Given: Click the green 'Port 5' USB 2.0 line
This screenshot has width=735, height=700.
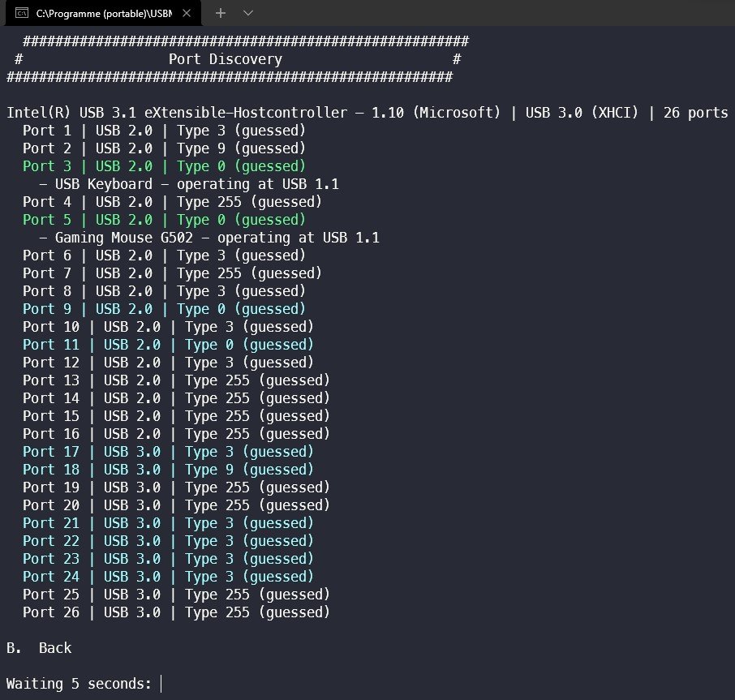Looking at the screenshot, I should tap(163, 220).
